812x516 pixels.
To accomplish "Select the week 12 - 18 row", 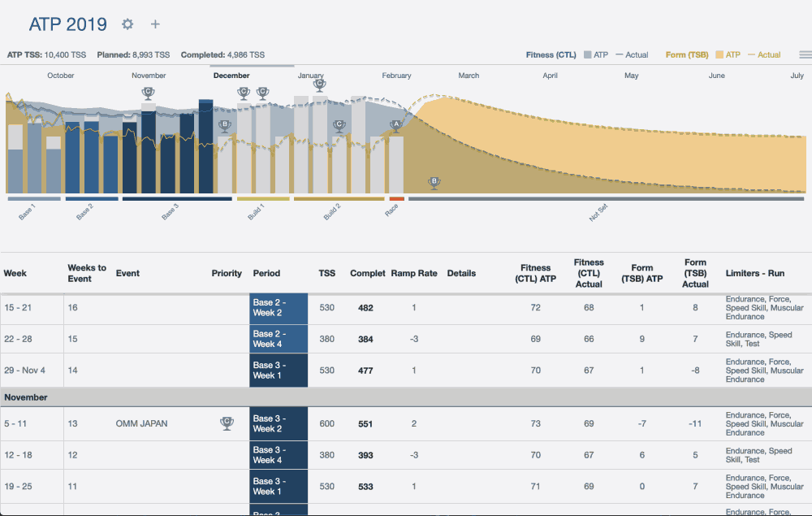I will pyautogui.click(x=406, y=455).
